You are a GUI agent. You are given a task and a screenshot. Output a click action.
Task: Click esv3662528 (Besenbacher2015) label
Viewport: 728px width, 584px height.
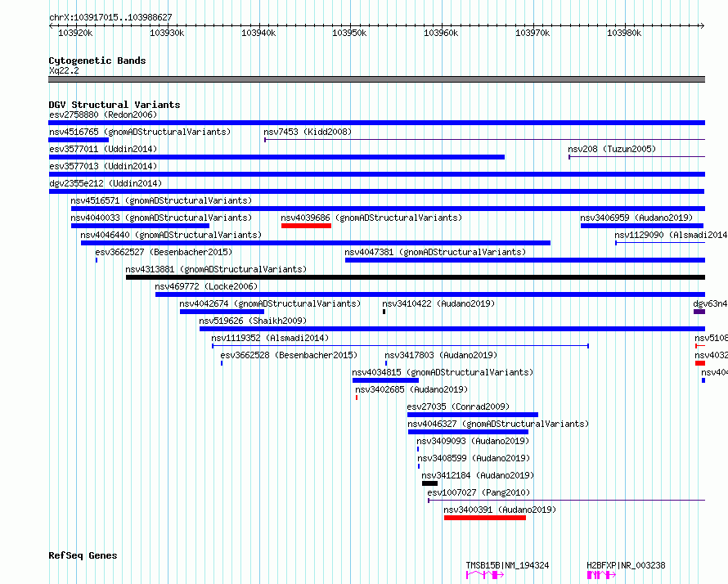pyautogui.click(x=289, y=355)
